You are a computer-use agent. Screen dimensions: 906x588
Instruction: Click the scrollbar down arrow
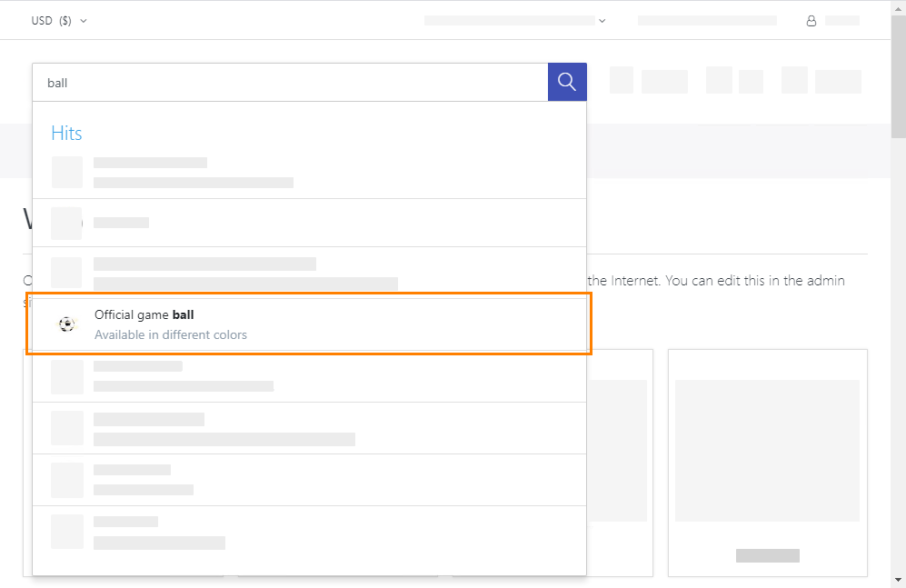[898, 579]
